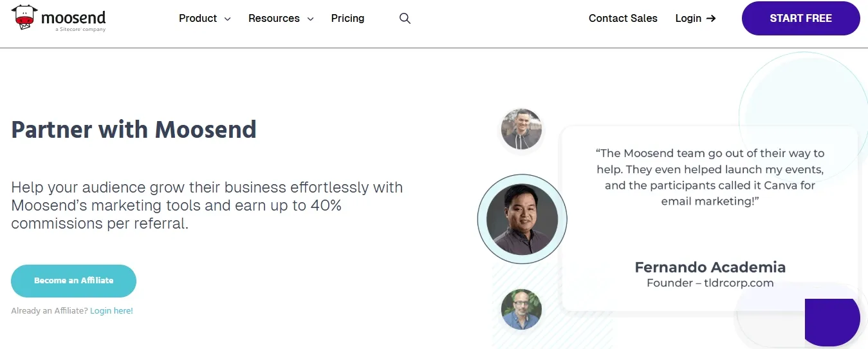The width and height of the screenshot is (868, 349).
Task: Click the Moosend team testimonial quote
Action: point(710,177)
